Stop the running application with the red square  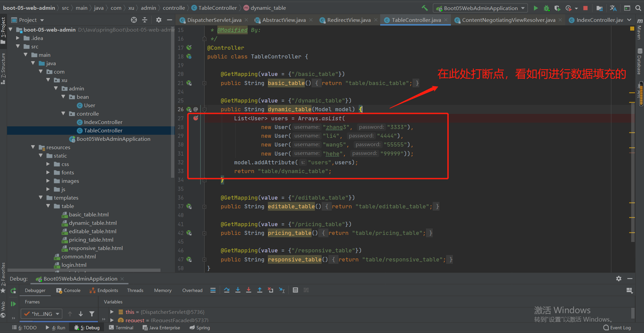coord(585,8)
